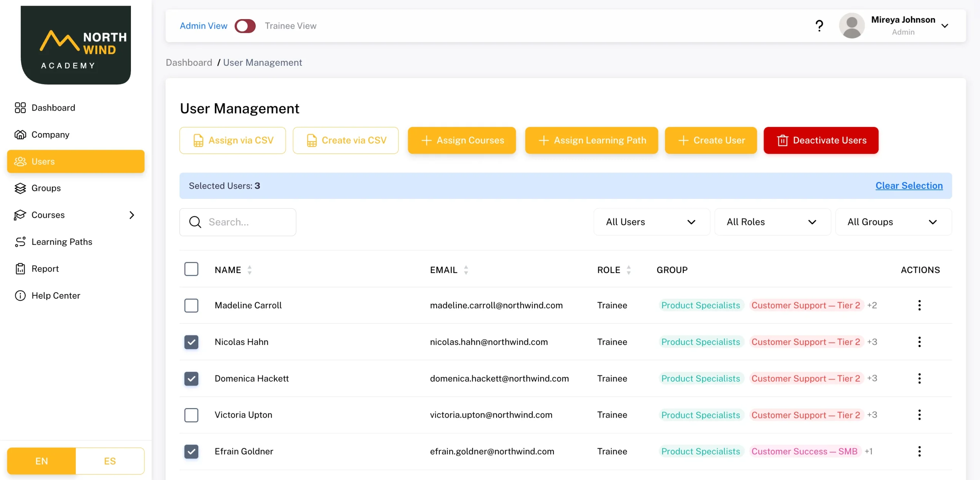Sort table by Role column arrows
The image size is (980, 480).
(629, 270)
